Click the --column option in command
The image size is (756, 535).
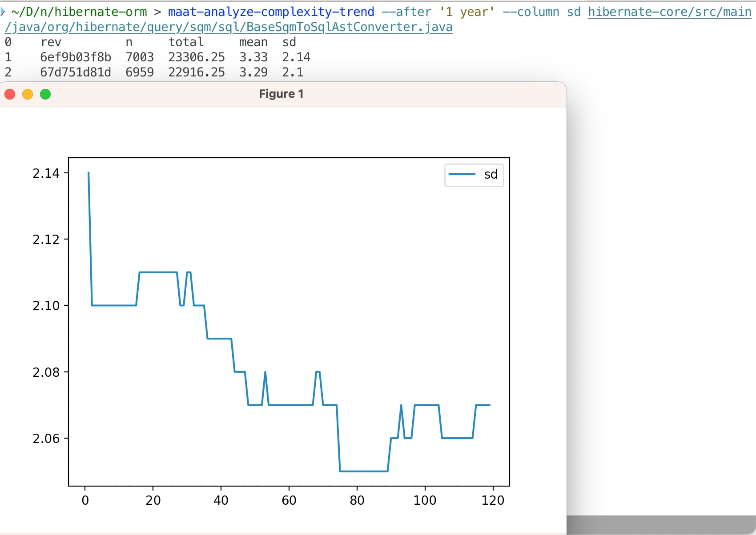click(x=531, y=12)
